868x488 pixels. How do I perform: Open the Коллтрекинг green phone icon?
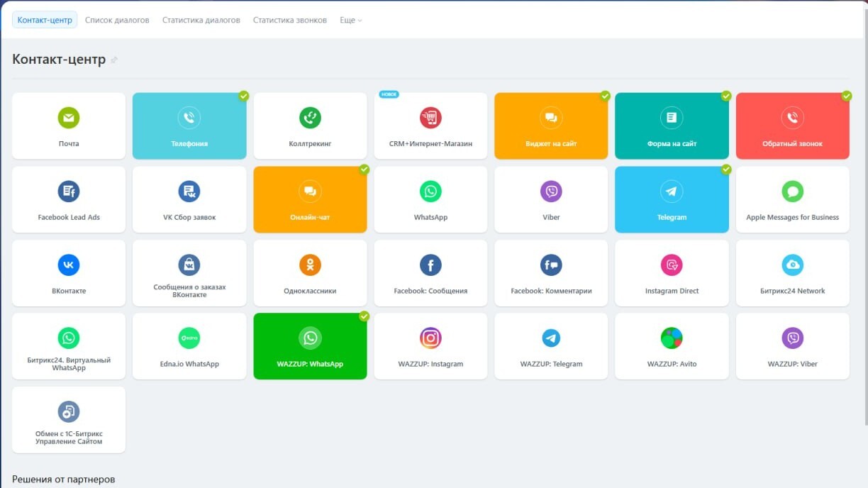click(310, 118)
